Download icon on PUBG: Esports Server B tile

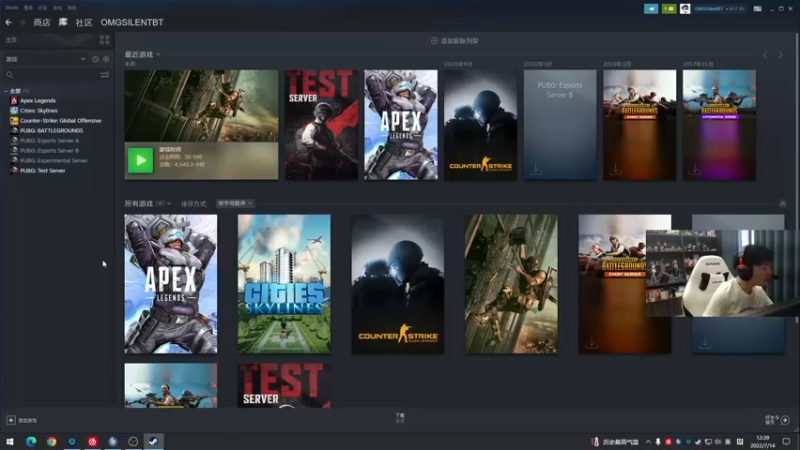click(536, 168)
